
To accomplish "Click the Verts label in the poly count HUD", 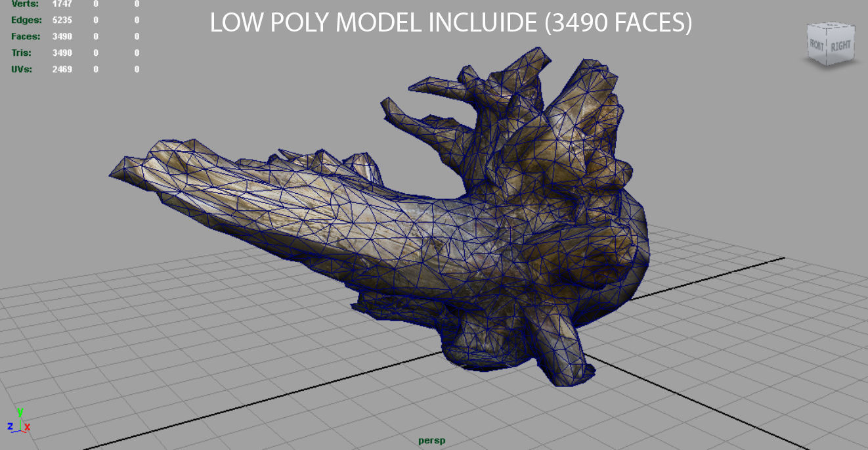I will (x=25, y=4).
